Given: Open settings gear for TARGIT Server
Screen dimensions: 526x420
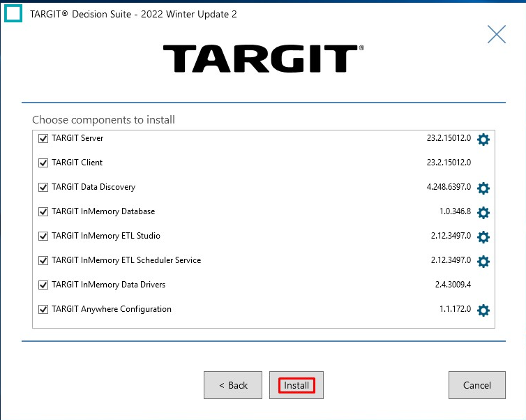Looking at the screenshot, I should pos(483,139).
